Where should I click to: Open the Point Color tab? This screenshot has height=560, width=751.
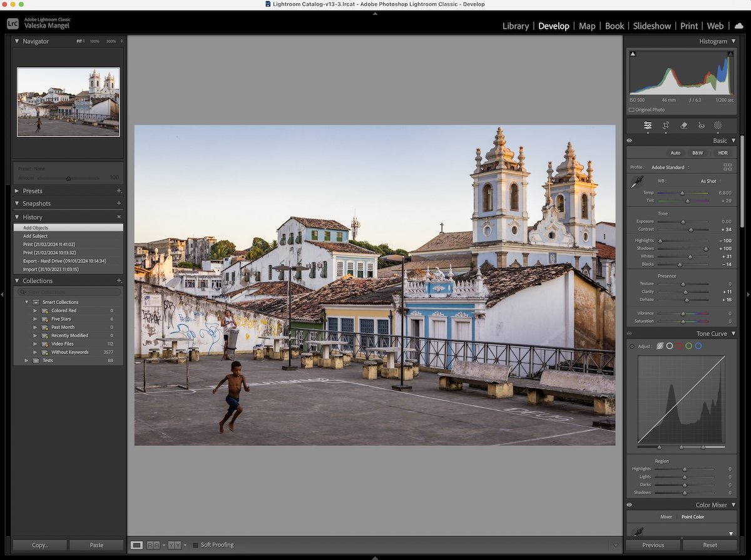coord(693,517)
